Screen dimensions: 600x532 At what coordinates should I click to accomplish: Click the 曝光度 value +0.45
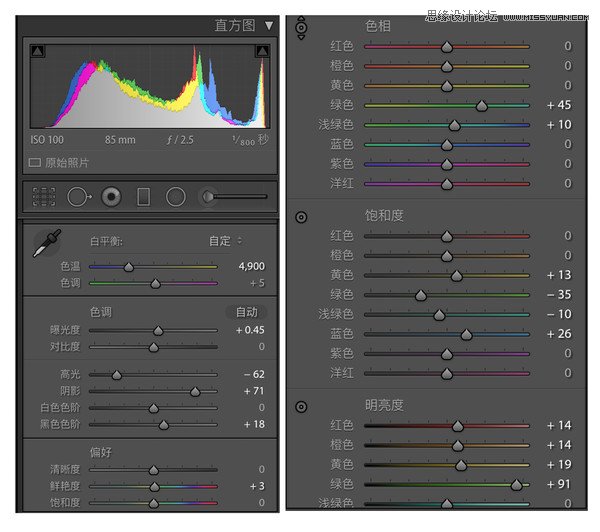(x=250, y=330)
